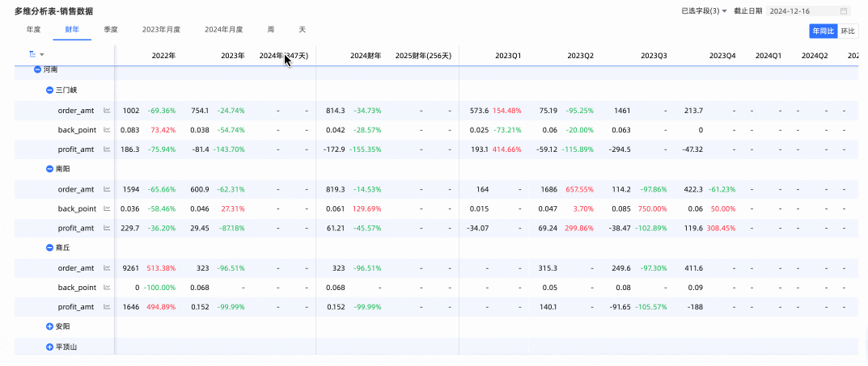The image size is (868, 366).
Task: Click the calendar icon in date field
Action: [845, 11]
